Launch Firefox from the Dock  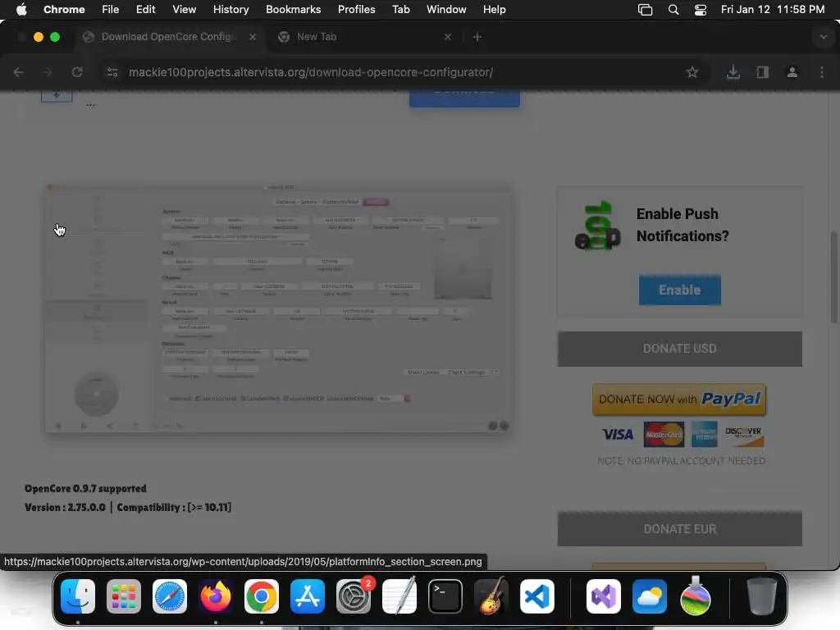click(216, 596)
